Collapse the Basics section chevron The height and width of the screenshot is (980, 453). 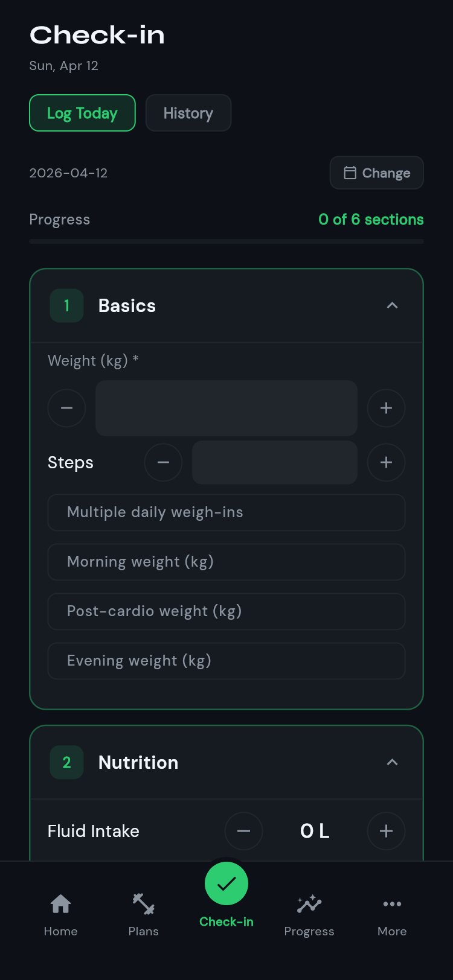coord(392,305)
